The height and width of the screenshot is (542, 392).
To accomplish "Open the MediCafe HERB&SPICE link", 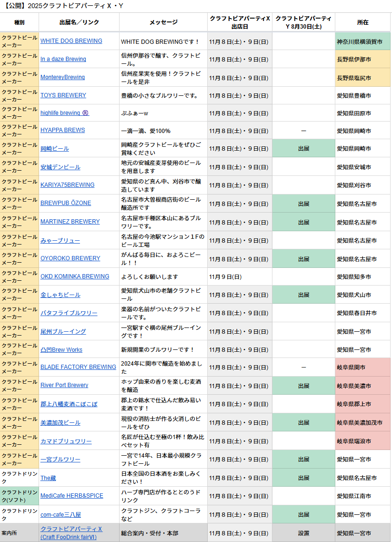I will [x=72, y=496].
